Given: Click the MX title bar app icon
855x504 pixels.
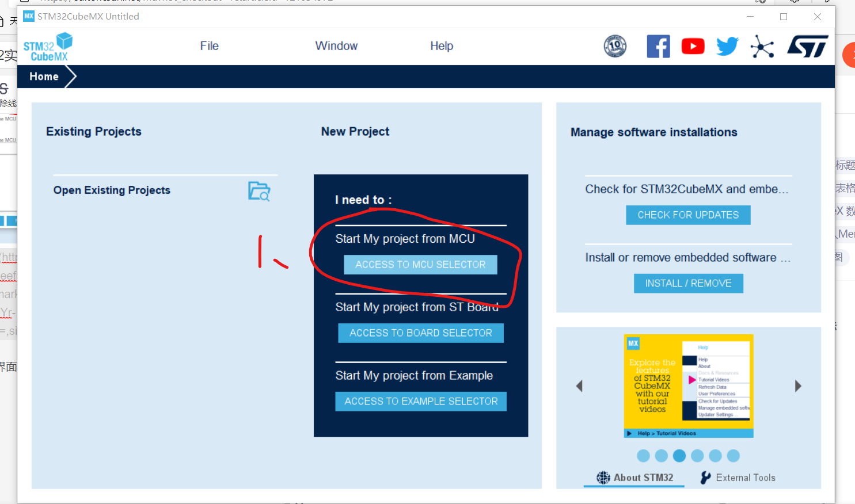Looking at the screenshot, I should tap(29, 16).
